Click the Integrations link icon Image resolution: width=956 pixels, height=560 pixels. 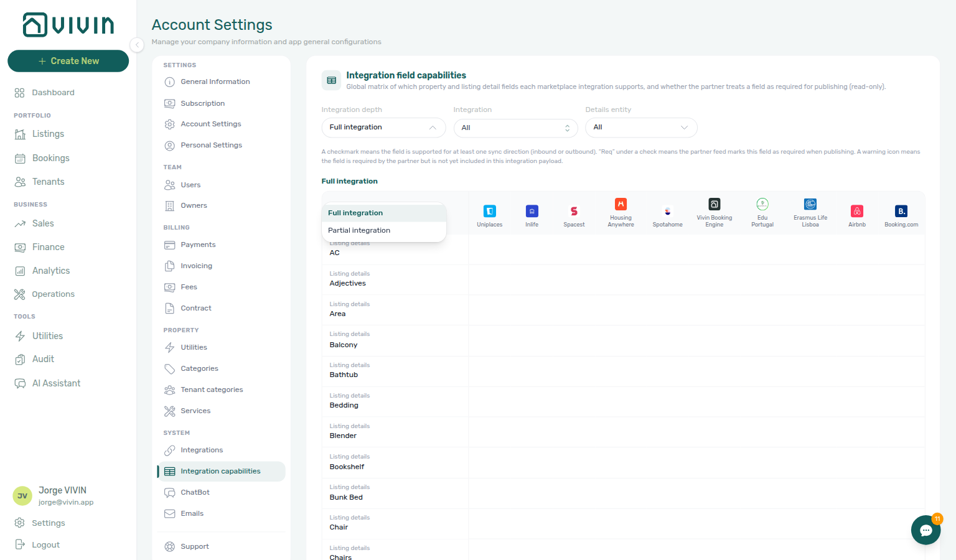169,450
